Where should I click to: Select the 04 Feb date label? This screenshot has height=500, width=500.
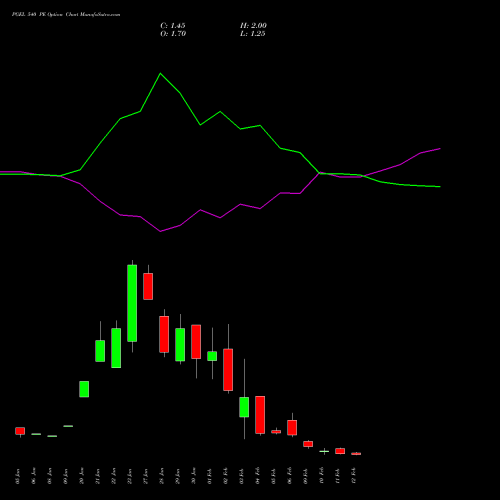click(258, 476)
